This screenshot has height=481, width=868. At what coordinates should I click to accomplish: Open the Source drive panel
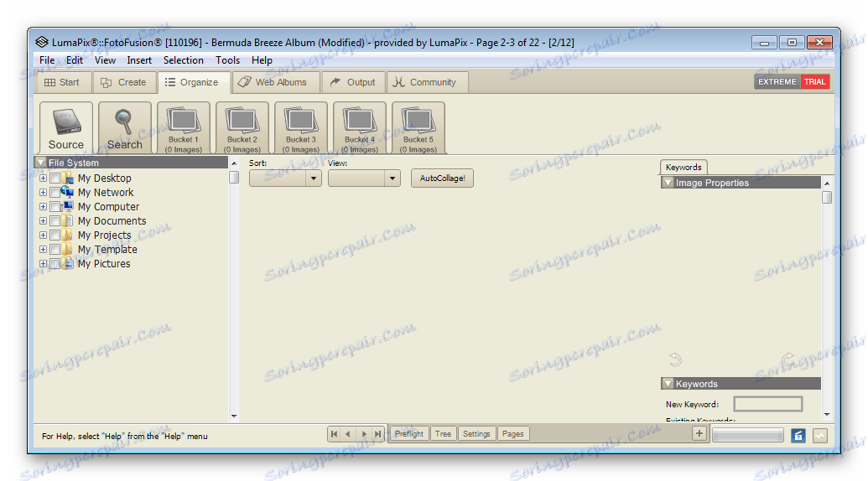coord(66,127)
